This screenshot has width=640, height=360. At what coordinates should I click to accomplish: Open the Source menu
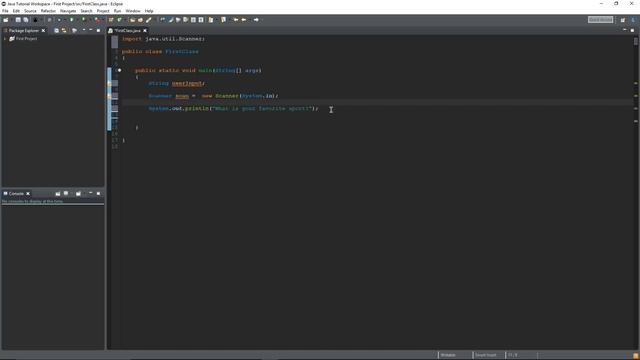point(30,11)
